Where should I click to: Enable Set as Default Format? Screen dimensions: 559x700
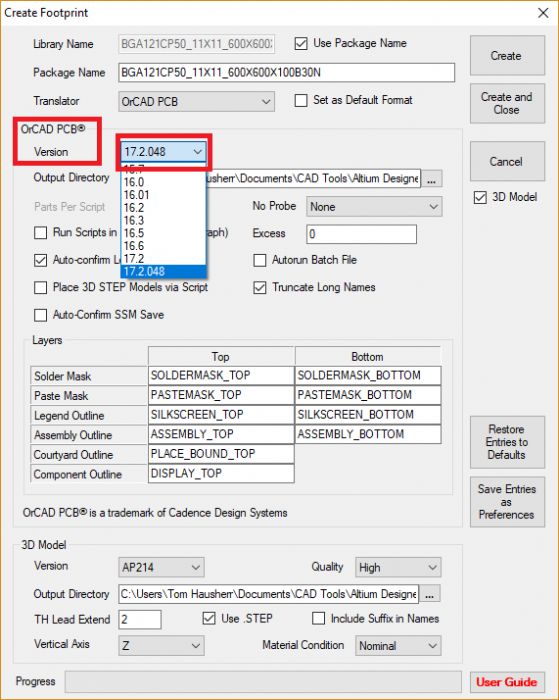301,100
